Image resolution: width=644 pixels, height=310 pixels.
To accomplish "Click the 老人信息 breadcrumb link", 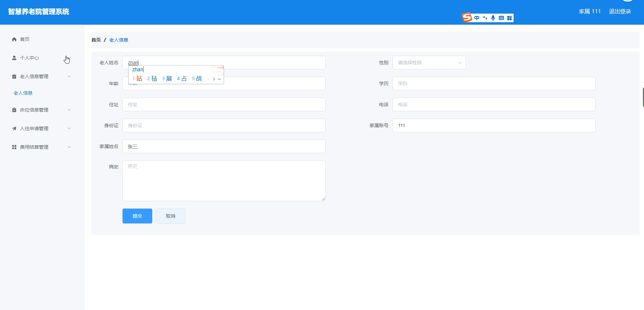I will click(119, 40).
